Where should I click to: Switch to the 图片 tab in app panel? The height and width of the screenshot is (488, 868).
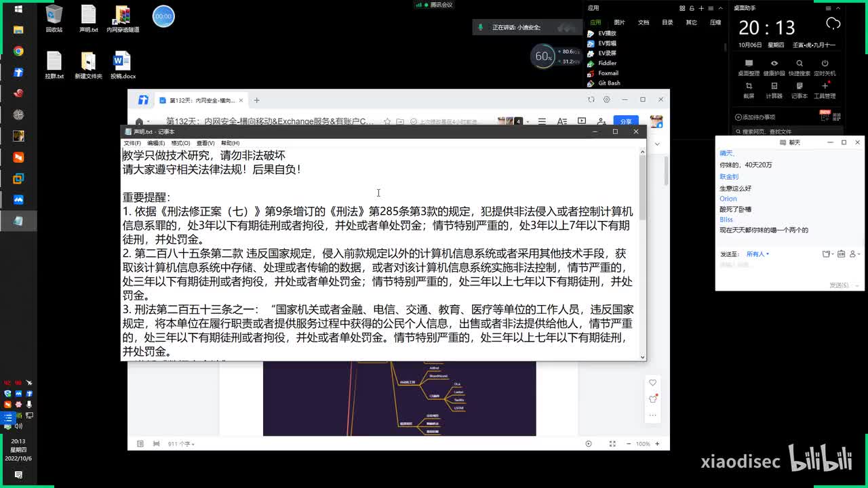[619, 22]
